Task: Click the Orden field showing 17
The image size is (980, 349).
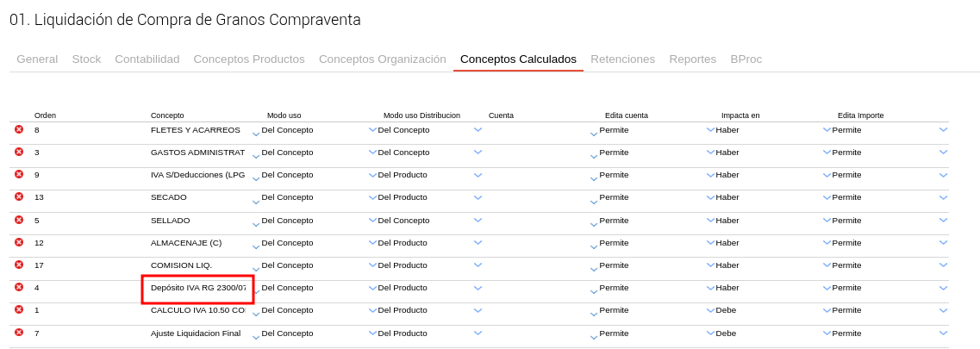Action: (x=86, y=265)
